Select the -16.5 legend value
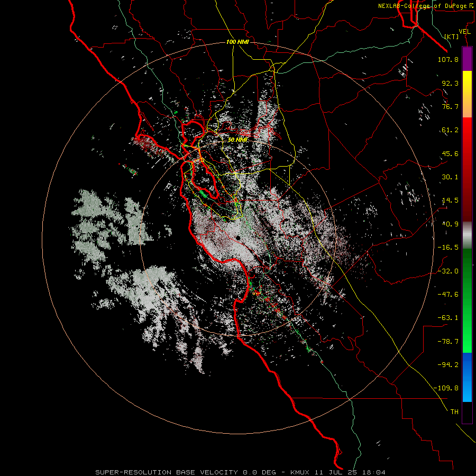Image resolution: width=476 pixels, height=476 pixels. pos(448,248)
